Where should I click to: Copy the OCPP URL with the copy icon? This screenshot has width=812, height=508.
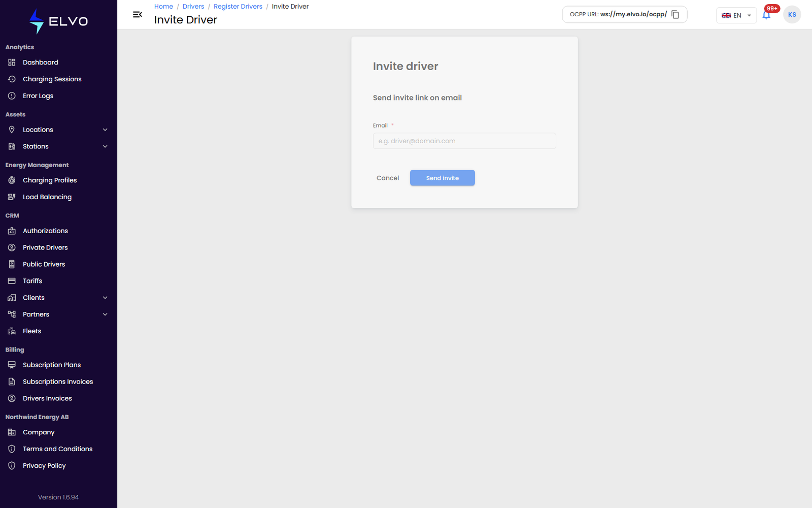(675, 15)
